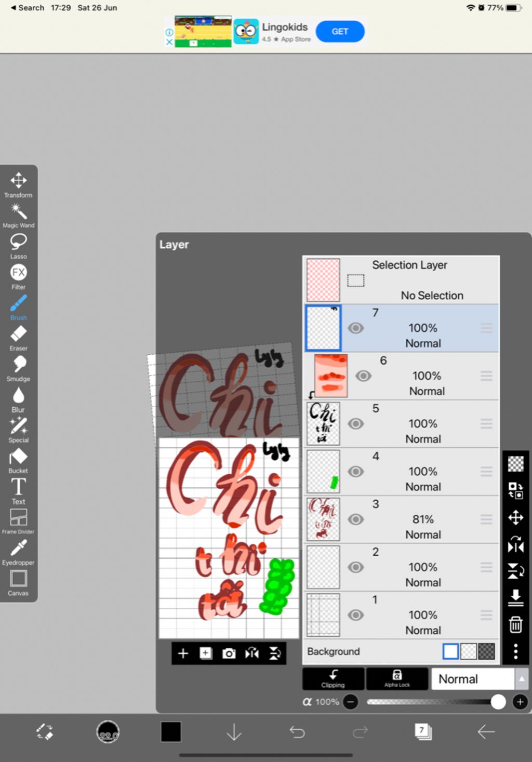This screenshot has height=762, width=532.
Task: Return to Search via back link
Action: [x=28, y=8]
